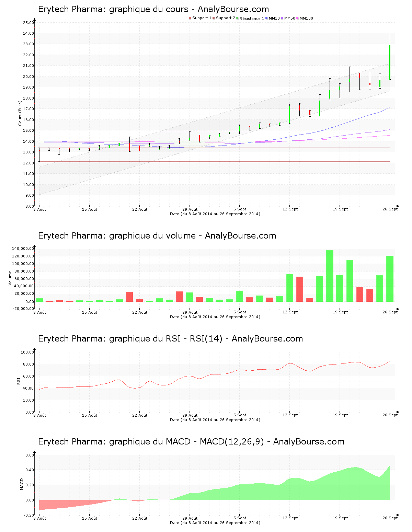Click the Support 1 red legend swatch
412x532 pixels.
[190, 18]
